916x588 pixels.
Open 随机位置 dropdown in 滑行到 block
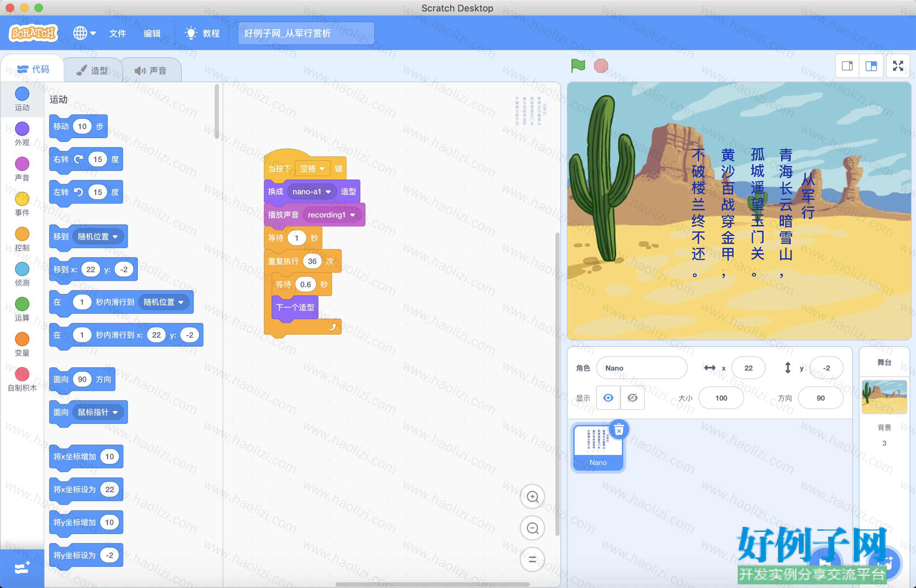[164, 302]
